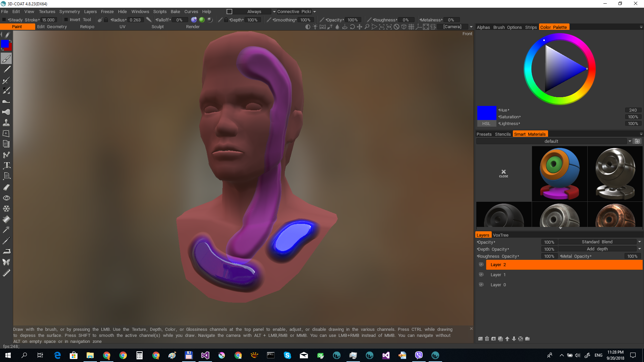Select the Eraser tool
The image size is (644, 362).
(6, 187)
